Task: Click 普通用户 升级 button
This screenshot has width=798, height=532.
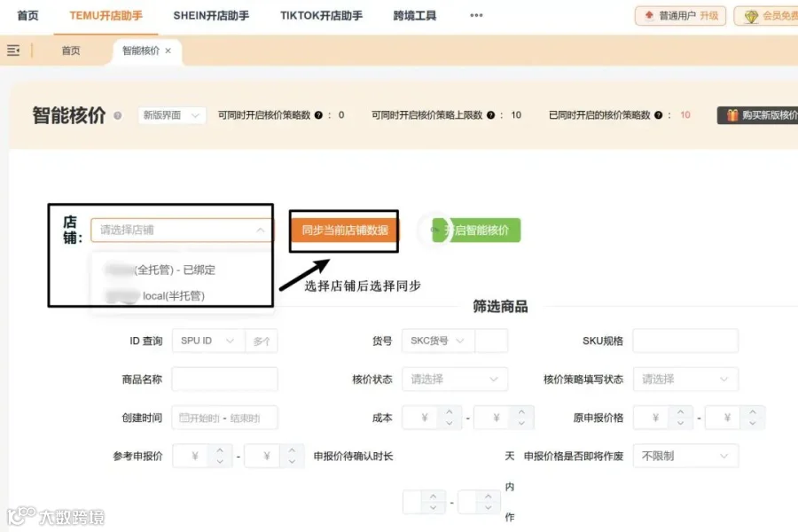Action: tap(680, 16)
